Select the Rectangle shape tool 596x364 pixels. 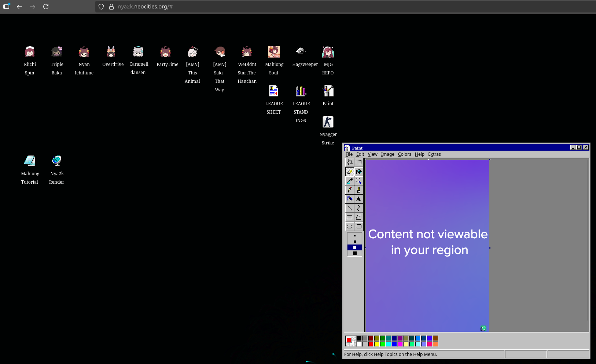[x=350, y=217]
